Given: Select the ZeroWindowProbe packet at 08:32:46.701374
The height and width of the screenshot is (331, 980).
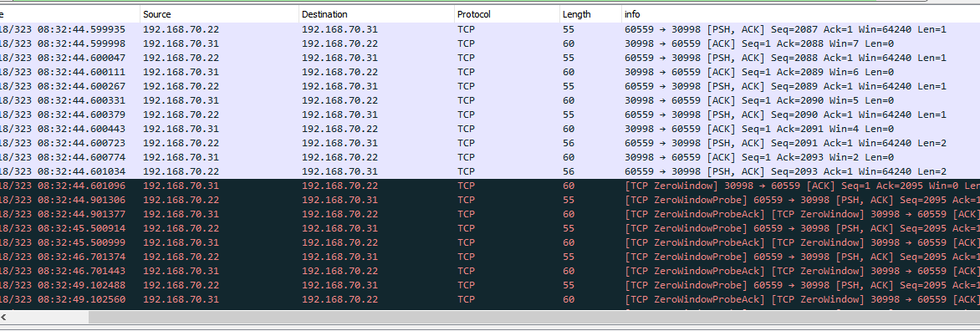Looking at the screenshot, I should point(490,257).
